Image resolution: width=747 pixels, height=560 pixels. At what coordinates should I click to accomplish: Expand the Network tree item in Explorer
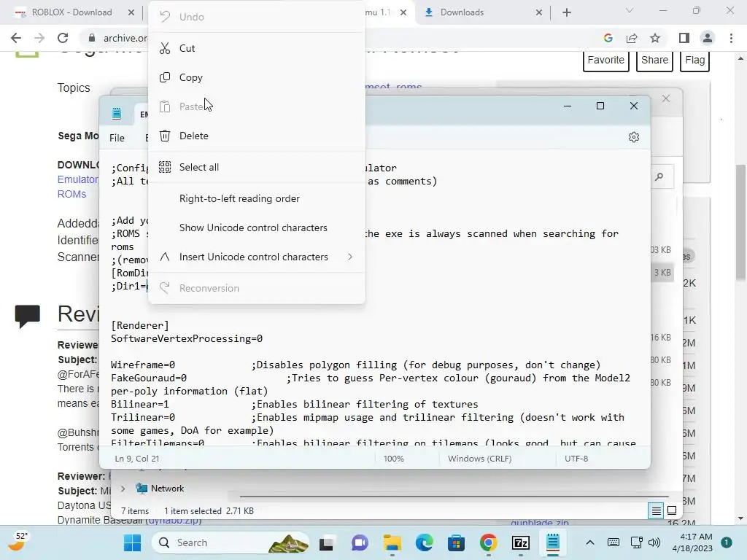click(123, 489)
